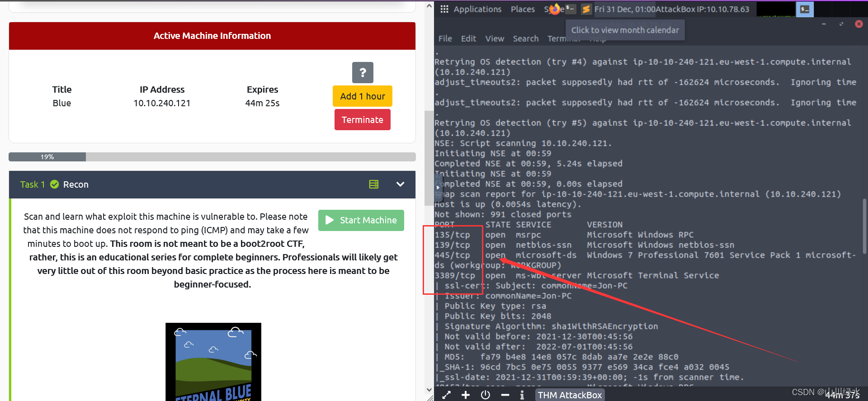Open the AttackBox info icon
This screenshot has width=868, height=401.
pyautogui.click(x=522, y=395)
